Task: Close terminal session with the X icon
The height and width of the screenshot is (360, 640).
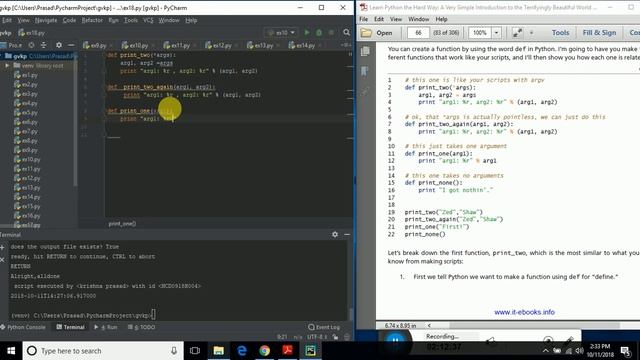Action: pos(2,260)
